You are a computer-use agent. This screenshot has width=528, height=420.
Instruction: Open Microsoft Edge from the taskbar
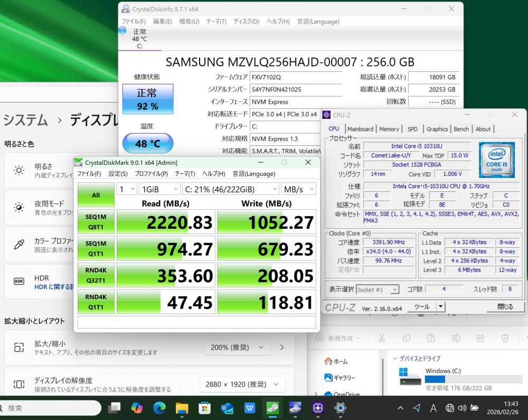(x=159, y=408)
